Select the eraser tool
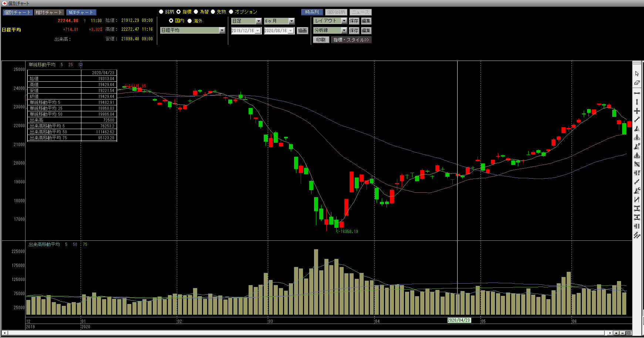The width and height of the screenshot is (644, 338). click(637, 83)
